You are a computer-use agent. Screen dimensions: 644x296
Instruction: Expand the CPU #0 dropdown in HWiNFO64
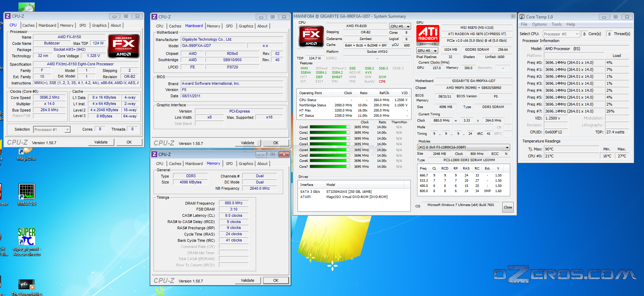tap(400, 26)
